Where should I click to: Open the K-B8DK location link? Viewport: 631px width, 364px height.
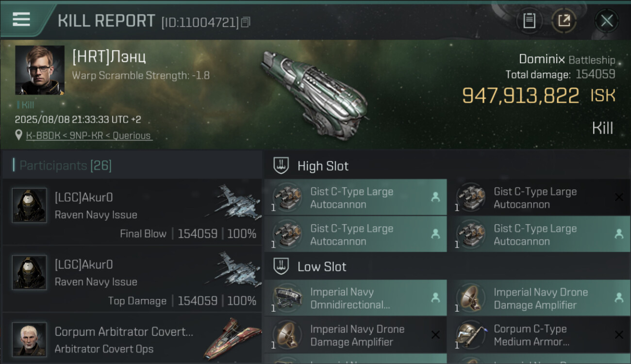pos(89,136)
